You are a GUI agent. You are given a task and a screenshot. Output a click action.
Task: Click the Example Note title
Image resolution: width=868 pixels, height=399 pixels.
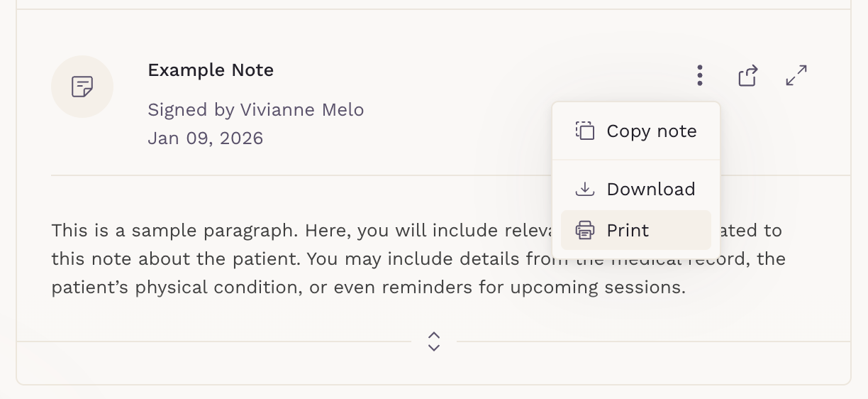point(211,70)
